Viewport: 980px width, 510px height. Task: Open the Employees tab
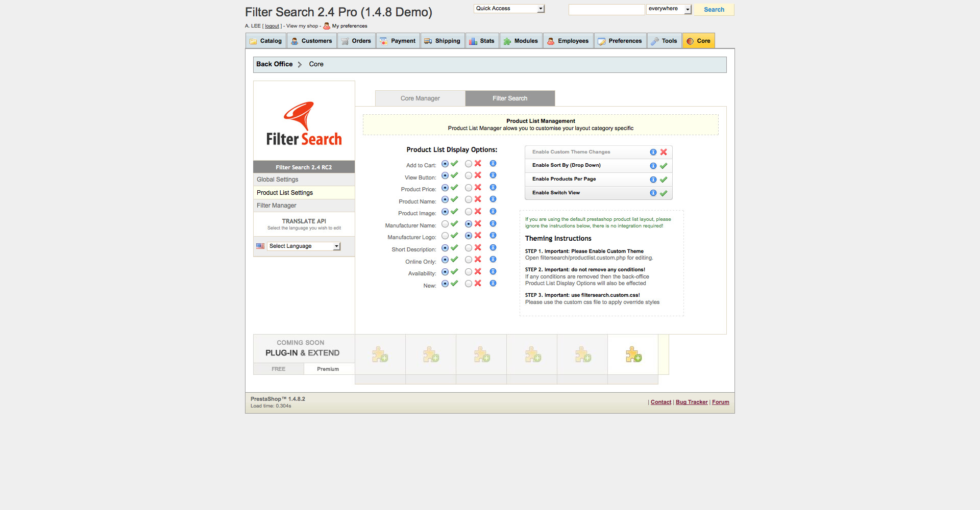[568, 41]
